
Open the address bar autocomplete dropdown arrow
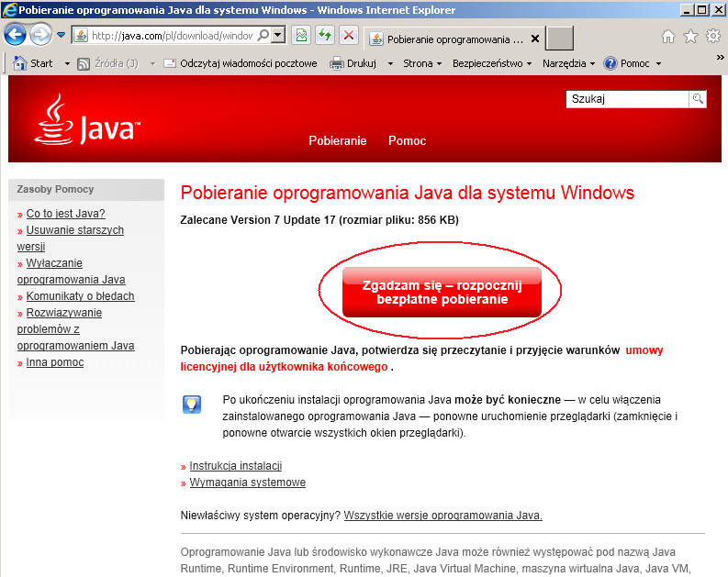pyautogui.click(x=278, y=35)
